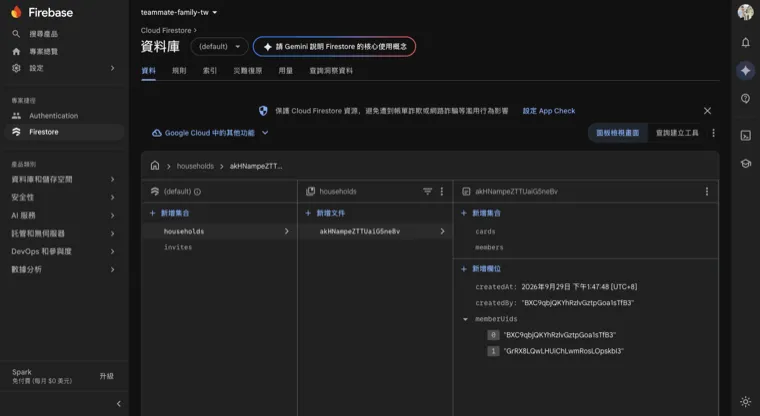The height and width of the screenshot is (416, 760).
Task: Open help question mark icon
Action: (x=745, y=98)
